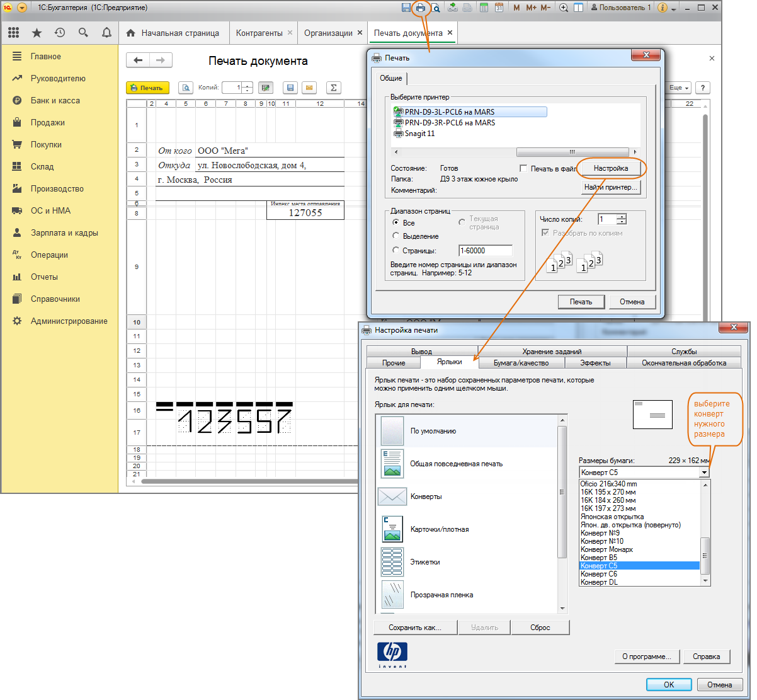
Task: Click the Save icon in the title bar
Action: (406, 8)
